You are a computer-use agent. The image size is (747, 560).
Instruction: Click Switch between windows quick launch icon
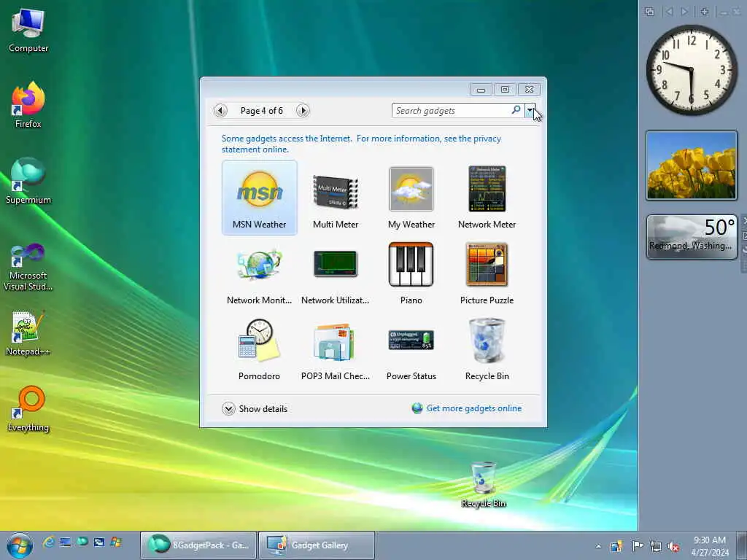99,542
